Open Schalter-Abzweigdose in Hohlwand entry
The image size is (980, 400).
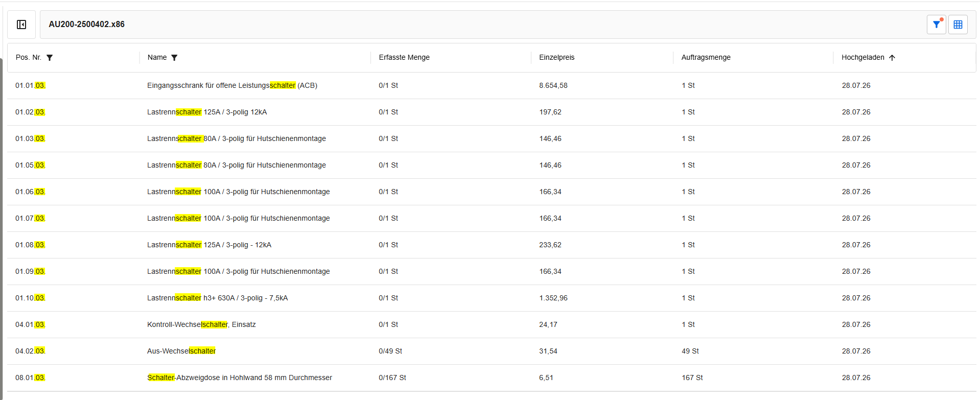(240, 378)
